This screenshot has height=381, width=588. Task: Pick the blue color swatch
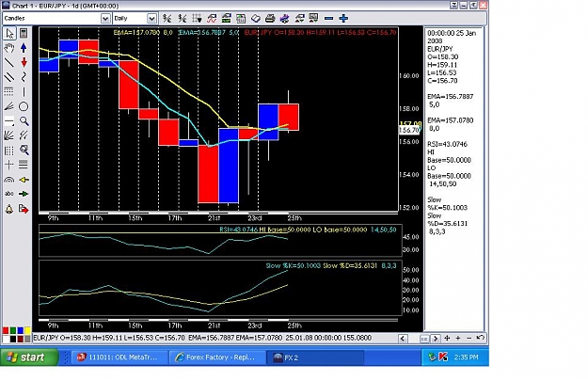pyautogui.click(x=21, y=331)
